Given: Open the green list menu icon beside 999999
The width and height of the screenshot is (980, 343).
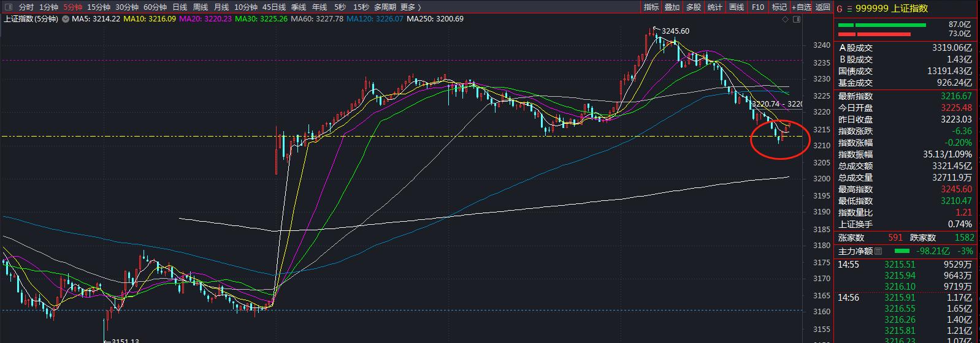Looking at the screenshot, I should pos(849,9).
